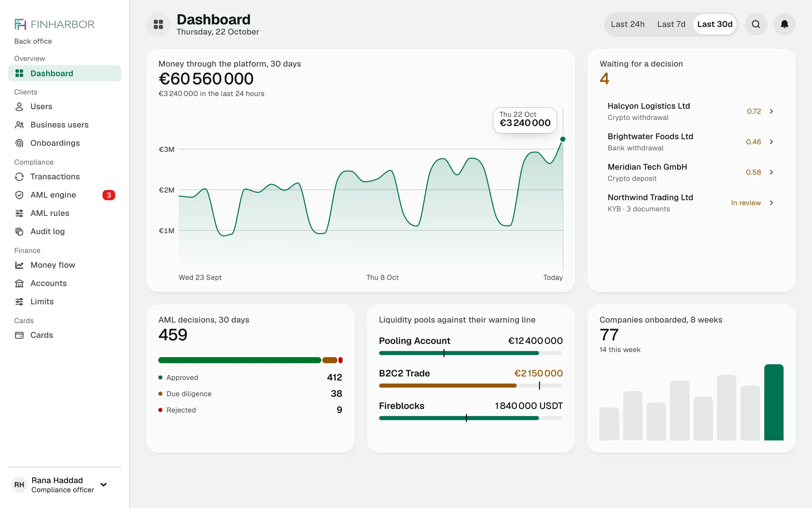Click Halcyon Logistics Ltd company name
This screenshot has height=508, width=812.
[649, 106]
